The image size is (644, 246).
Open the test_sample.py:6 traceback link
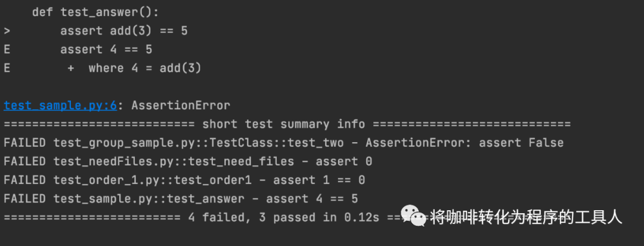[x=60, y=106]
